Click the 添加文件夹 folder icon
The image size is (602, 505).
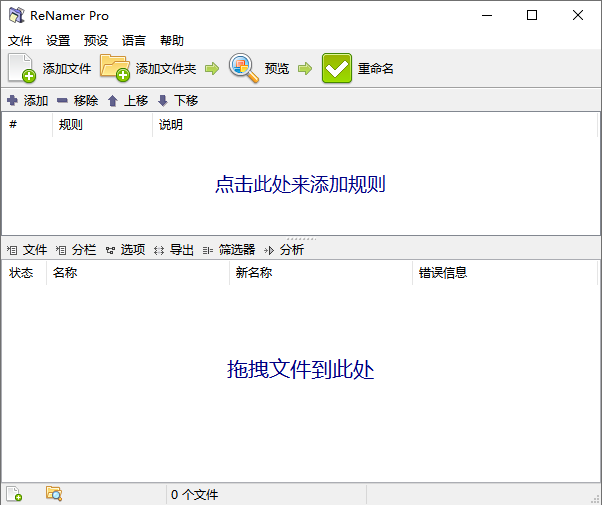coord(115,68)
